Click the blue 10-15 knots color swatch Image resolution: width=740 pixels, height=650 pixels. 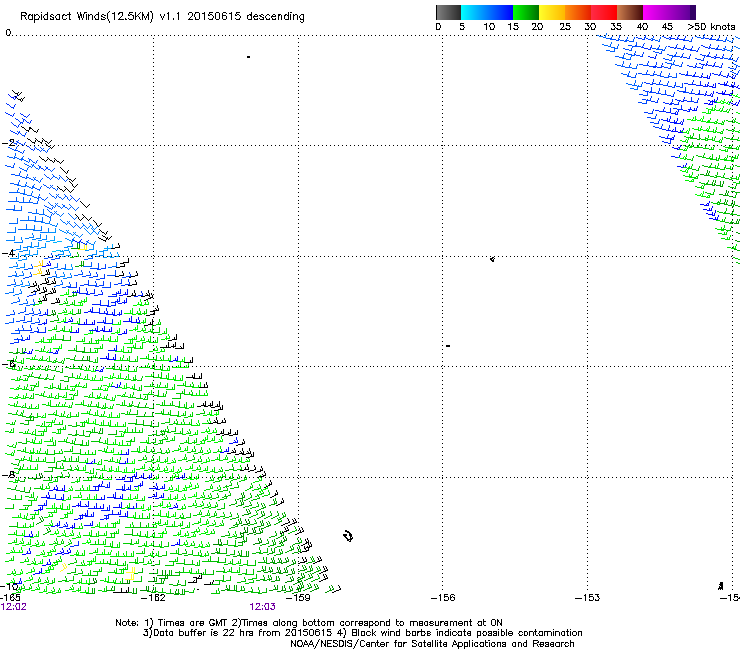click(500, 12)
